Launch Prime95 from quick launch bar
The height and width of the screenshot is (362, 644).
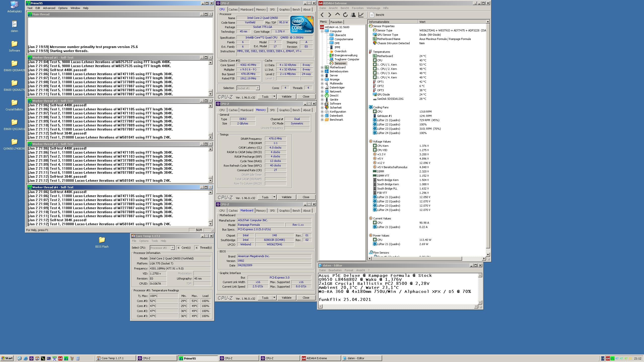[66, 358]
